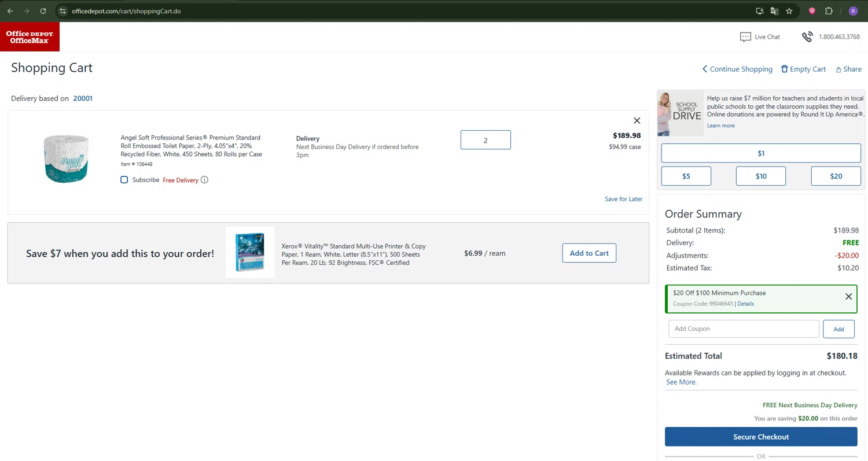Click Secure Checkout button
Image resolution: width=868 pixels, height=461 pixels.
[x=761, y=437]
